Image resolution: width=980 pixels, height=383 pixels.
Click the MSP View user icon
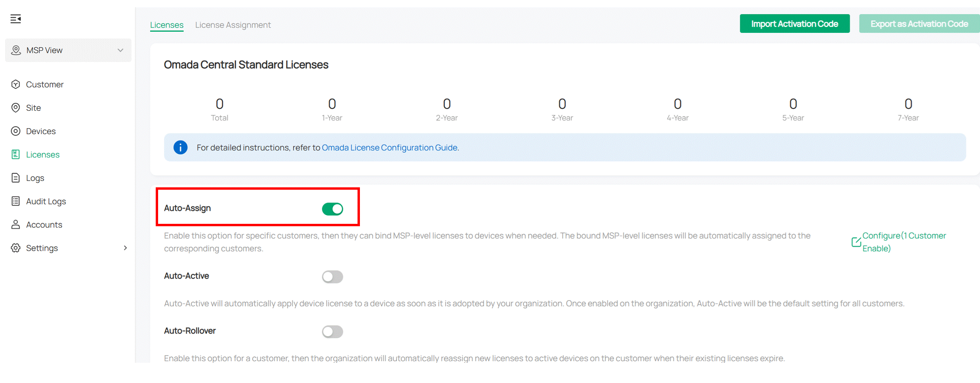16,50
